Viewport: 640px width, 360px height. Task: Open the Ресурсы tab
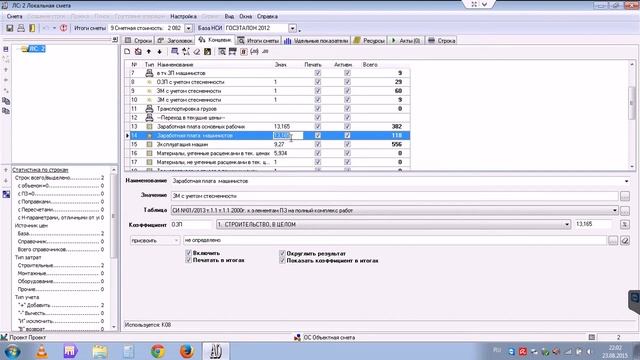(x=369, y=40)
